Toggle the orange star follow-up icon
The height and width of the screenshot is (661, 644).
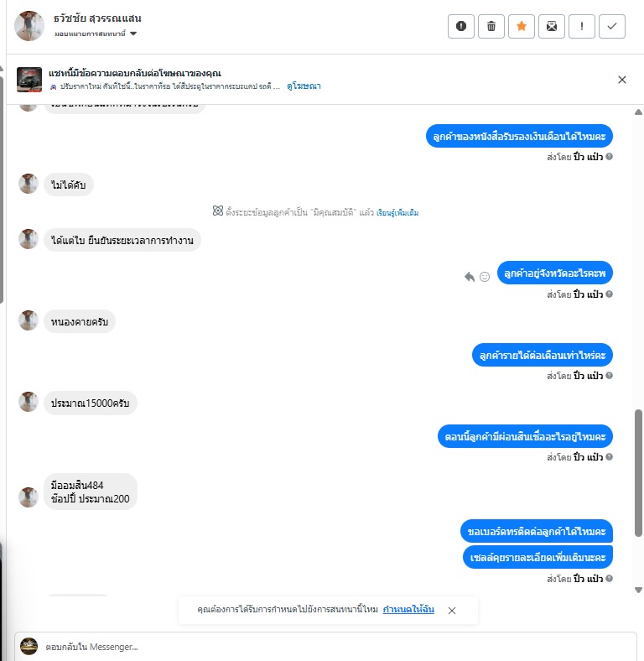click(522, 26)
